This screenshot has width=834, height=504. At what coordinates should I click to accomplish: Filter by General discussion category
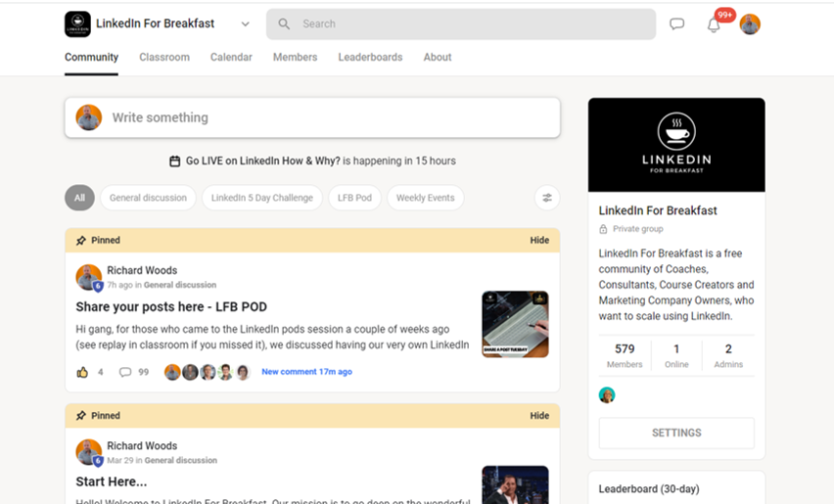pos(148,198)
